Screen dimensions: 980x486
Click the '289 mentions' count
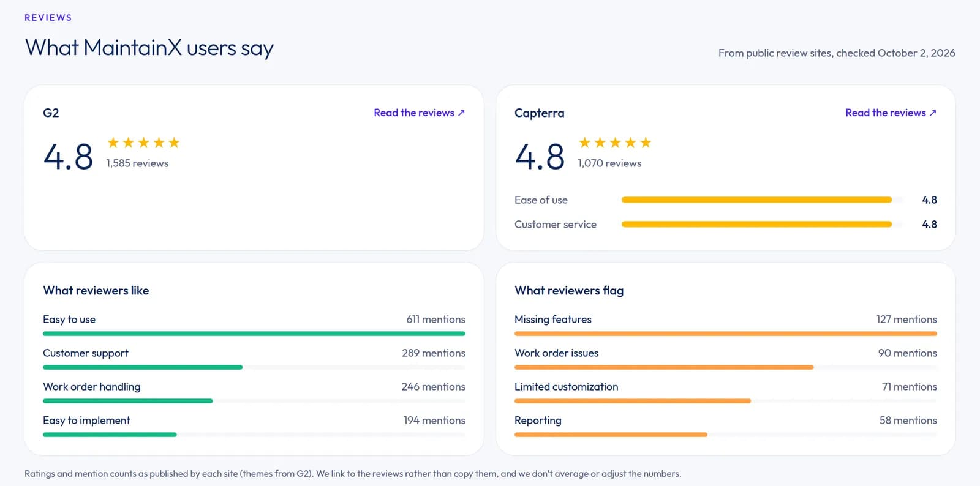pyautogui.click(x=434, y=353)
